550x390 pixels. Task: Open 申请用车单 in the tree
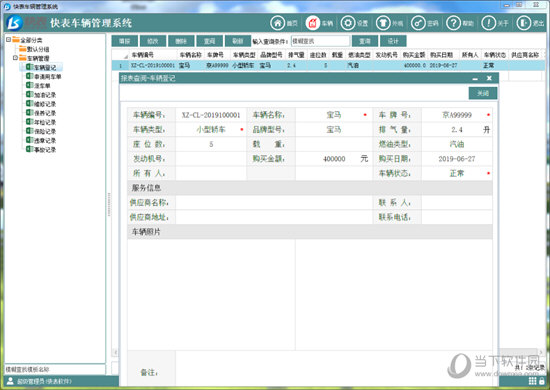click(47, 76)
